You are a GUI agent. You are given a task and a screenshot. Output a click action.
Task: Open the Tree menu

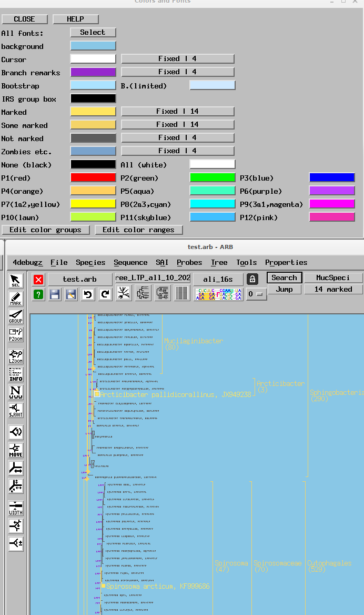219,262
